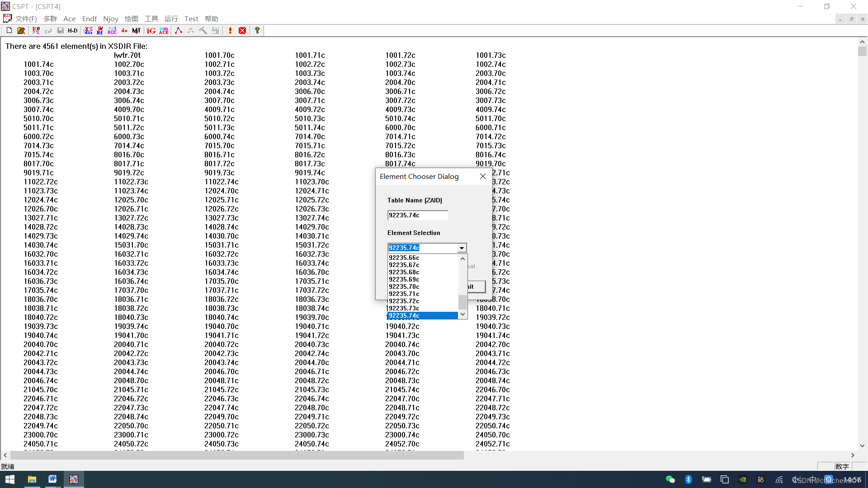Click the New file toolbar icon

[9, 30]
